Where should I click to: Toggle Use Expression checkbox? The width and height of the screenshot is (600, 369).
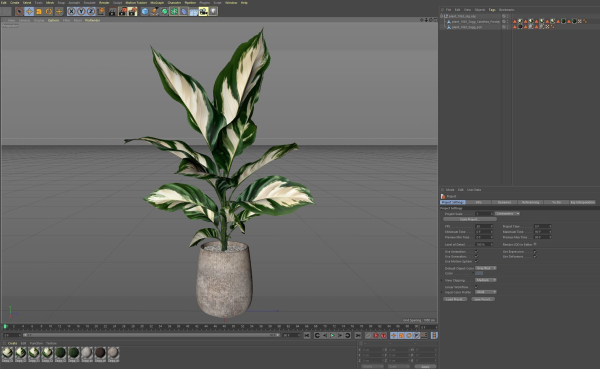[535, 251]
